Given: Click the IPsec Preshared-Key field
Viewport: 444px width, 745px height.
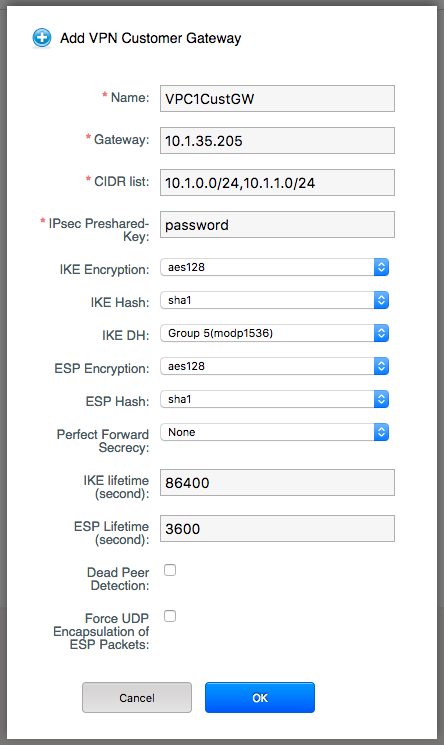Looking at the screenshot, I should (277, 224).
